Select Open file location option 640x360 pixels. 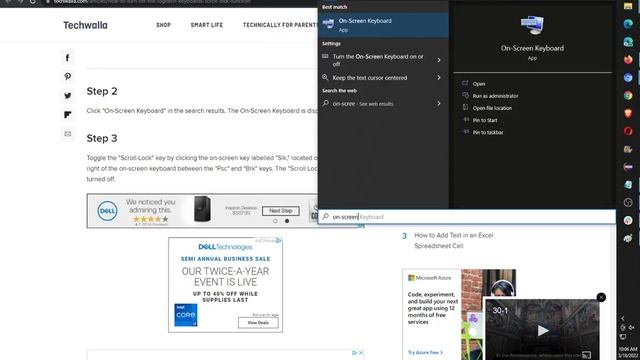(x=492, y=108)
